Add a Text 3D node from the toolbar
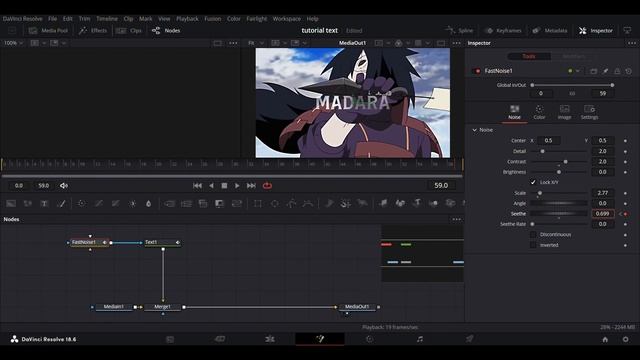The width and height of the screenshot is (640, 360). pyautogui.click(x=417, y=203)
